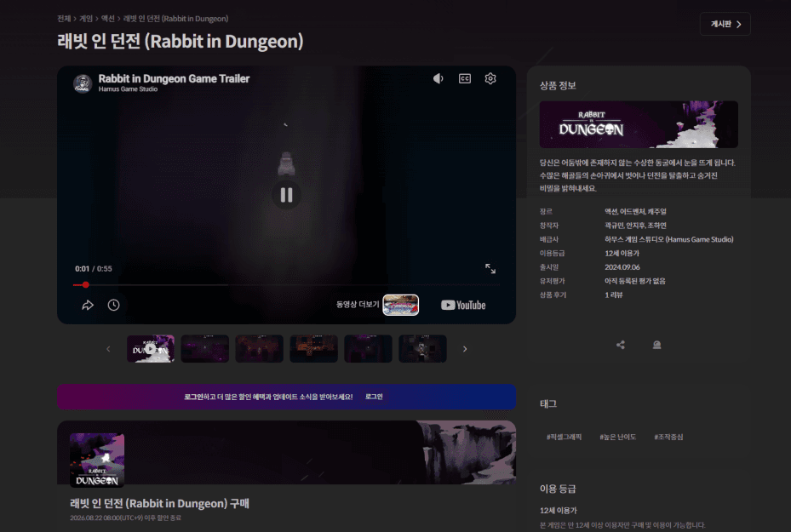791x532 pixels.
Task: Click the Rabbit in Dungeon Game Trailer title
Action: point(174,78)
